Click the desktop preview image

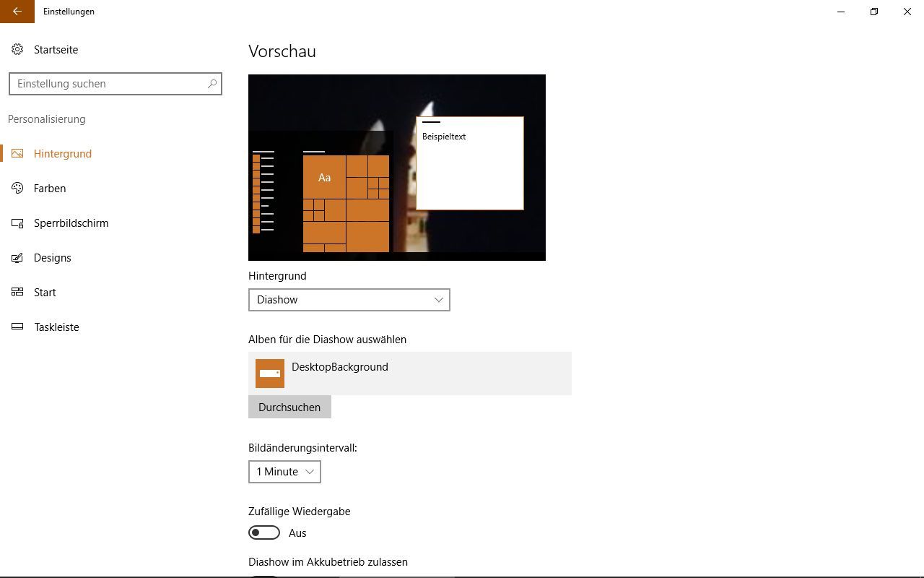(397, 168)
